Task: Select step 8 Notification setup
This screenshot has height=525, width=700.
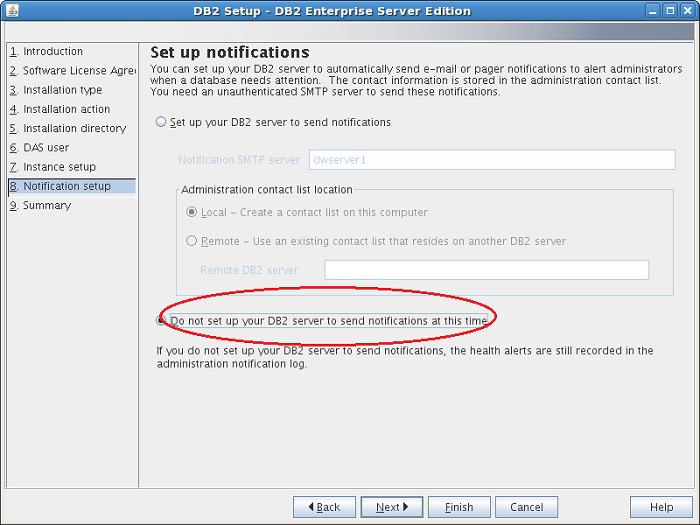Action: click(x=72, y=186)
